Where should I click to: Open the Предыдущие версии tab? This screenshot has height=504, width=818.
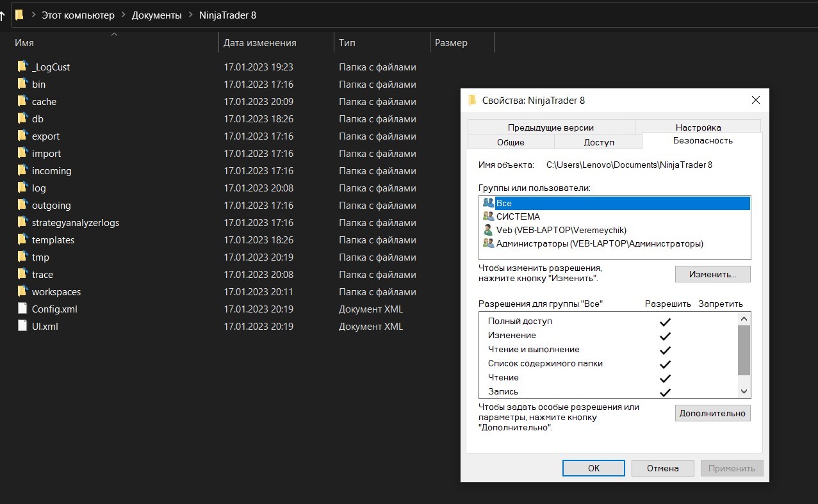click(550, 127)
